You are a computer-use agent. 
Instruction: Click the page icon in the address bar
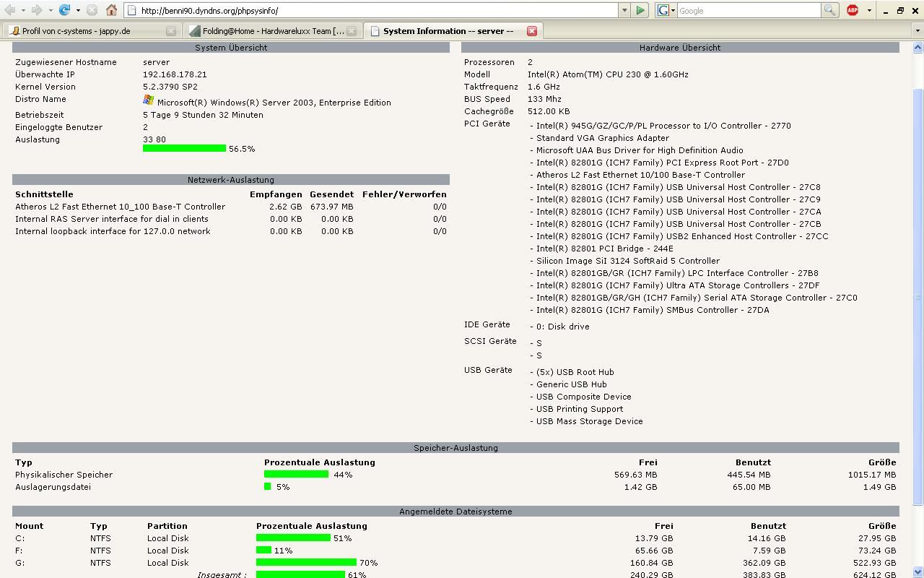coord(131,11)
